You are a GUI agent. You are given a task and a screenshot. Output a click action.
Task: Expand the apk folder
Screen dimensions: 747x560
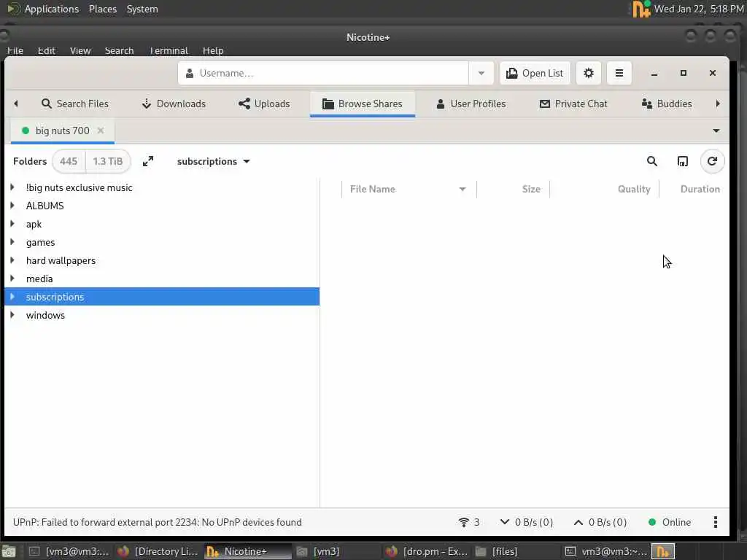click(12, 224)
